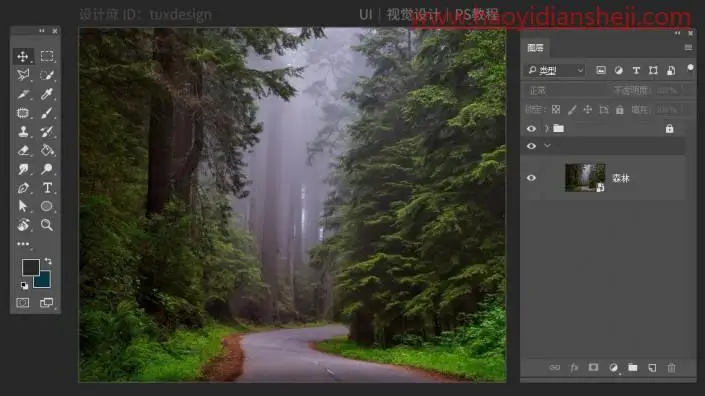
Task: Add a layer style with fx button
Action: (574, 368)
